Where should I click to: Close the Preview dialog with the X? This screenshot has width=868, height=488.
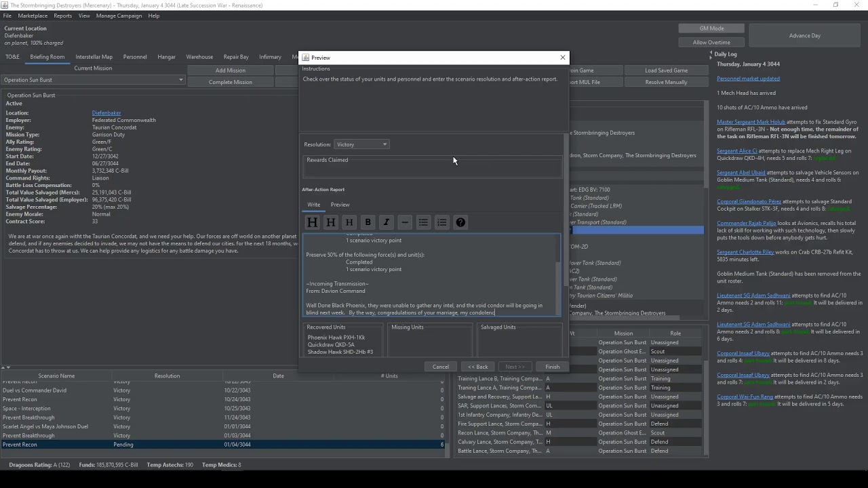pos(562,58)
